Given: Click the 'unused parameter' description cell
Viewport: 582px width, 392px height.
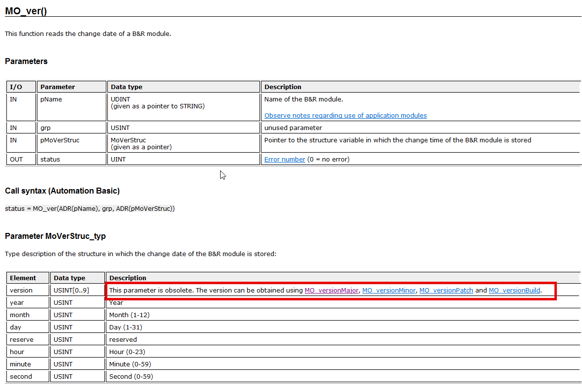Looking at the screenshot, I should click(421, 128).
